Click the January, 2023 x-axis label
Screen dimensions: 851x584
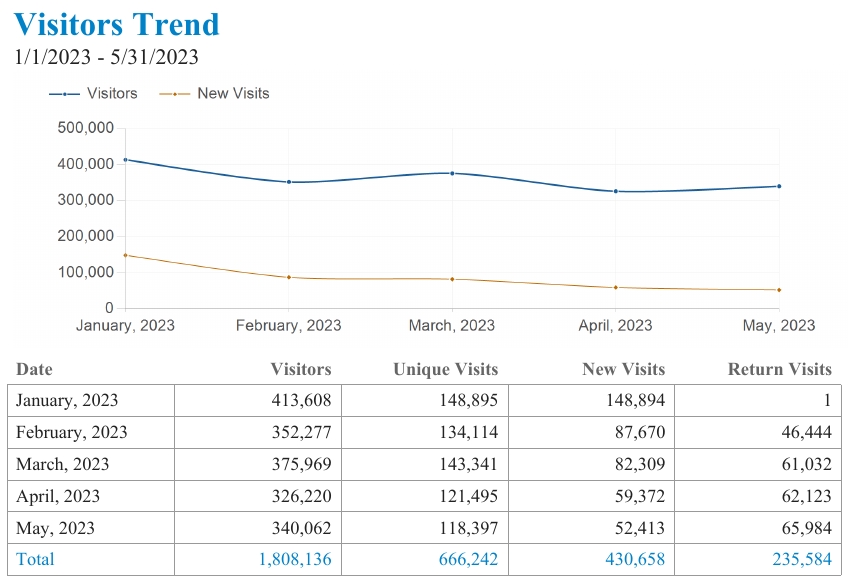pyautogui.click(x=125, y=326)
